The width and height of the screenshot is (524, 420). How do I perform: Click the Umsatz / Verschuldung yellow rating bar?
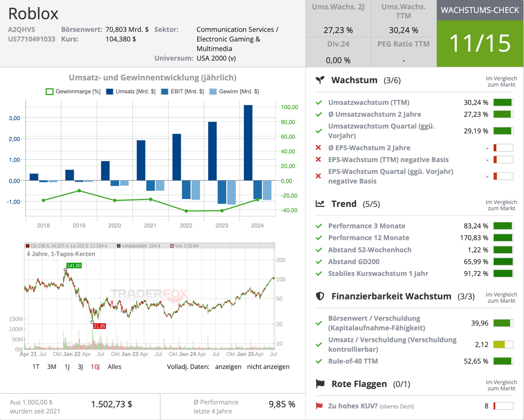pos(503,344)
